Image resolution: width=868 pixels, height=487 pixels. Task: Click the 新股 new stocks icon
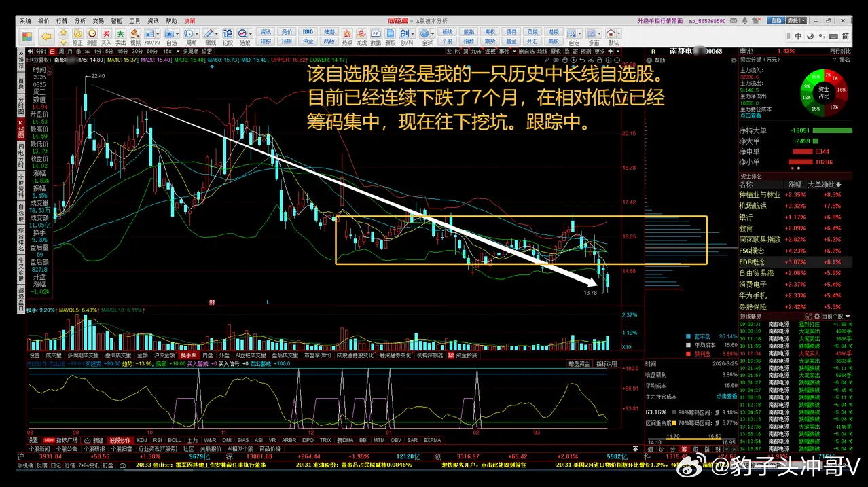point(390,37)
